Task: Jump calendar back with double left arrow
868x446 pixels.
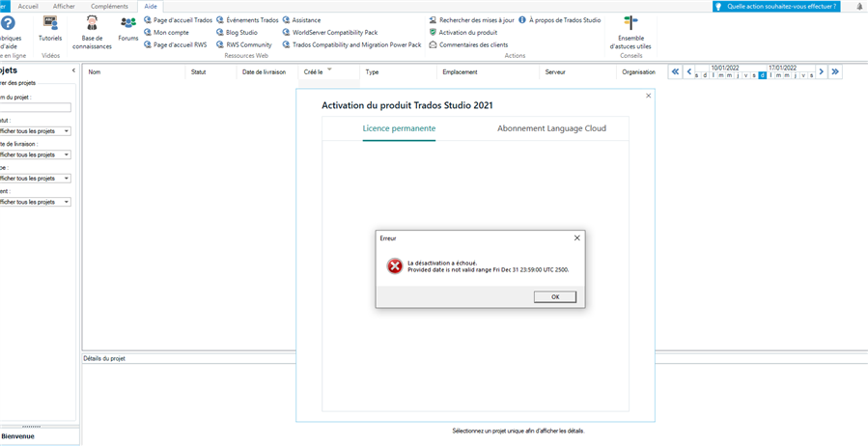Action: pyautogui.click(x=675, y=72)
